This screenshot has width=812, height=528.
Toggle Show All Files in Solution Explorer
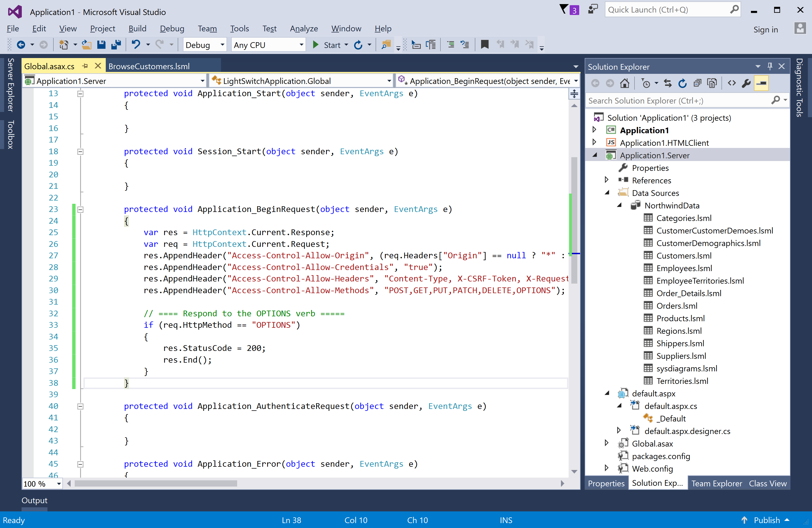click(x=712, y=83)
